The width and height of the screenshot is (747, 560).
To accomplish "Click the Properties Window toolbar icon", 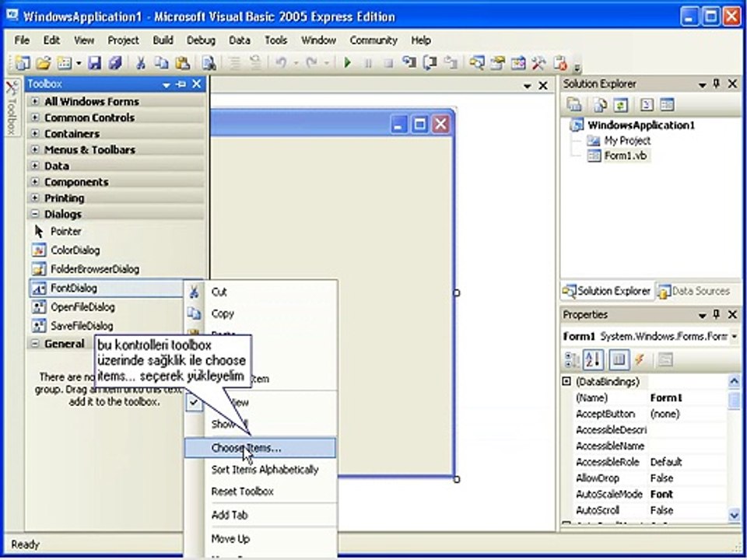I will [x=497, y=63].
